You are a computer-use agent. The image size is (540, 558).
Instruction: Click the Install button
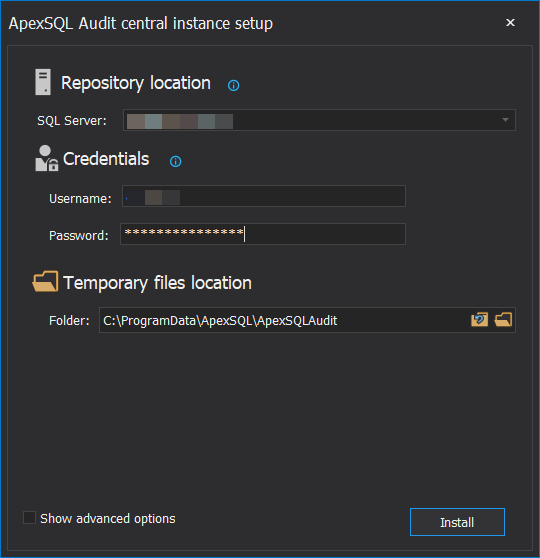pos(457,522)
